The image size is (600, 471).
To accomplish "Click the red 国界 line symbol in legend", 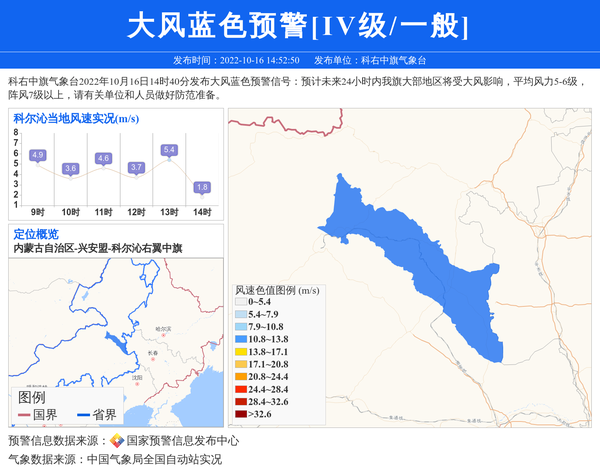I will click(20, 414).
